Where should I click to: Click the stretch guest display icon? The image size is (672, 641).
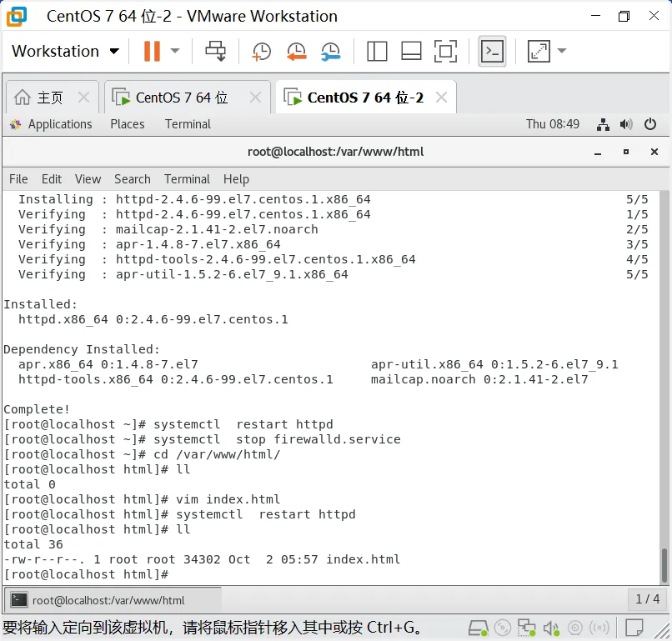(539, 52)
